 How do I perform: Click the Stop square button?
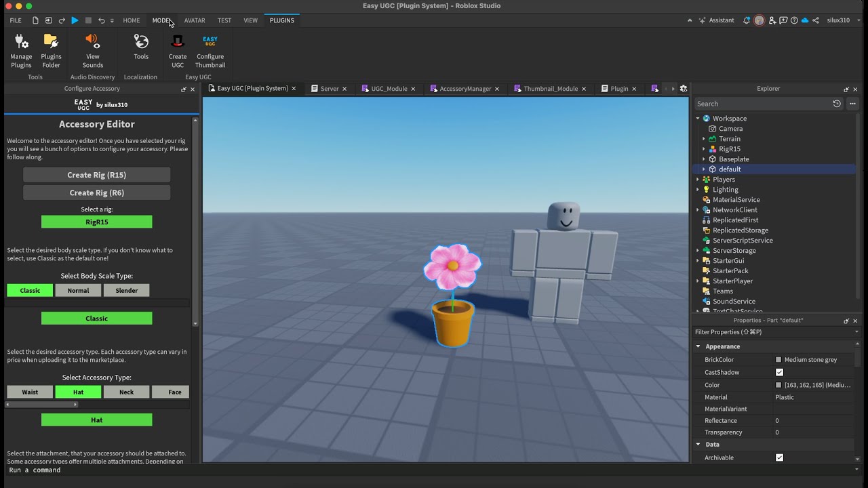click(88, 20)
